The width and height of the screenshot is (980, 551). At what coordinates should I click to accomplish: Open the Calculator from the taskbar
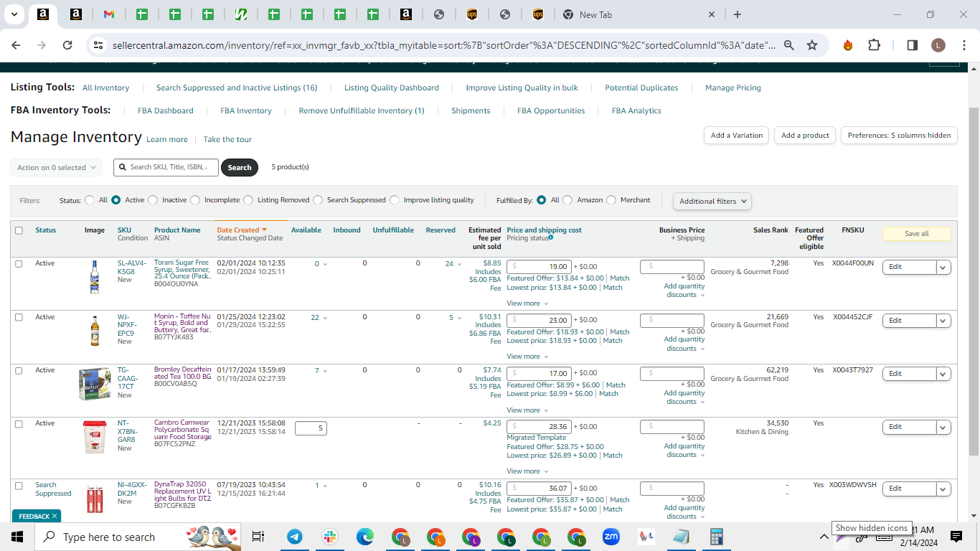tap(717, 537)
